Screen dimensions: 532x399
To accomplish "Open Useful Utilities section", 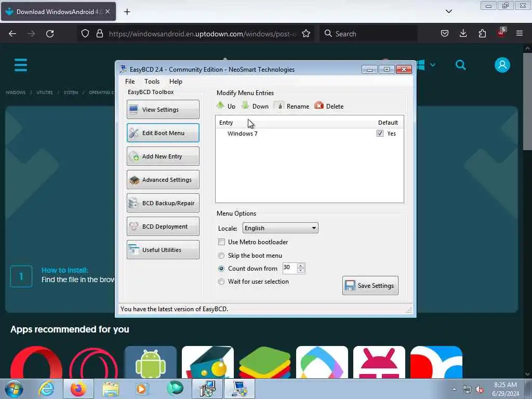I will [163, 250].
